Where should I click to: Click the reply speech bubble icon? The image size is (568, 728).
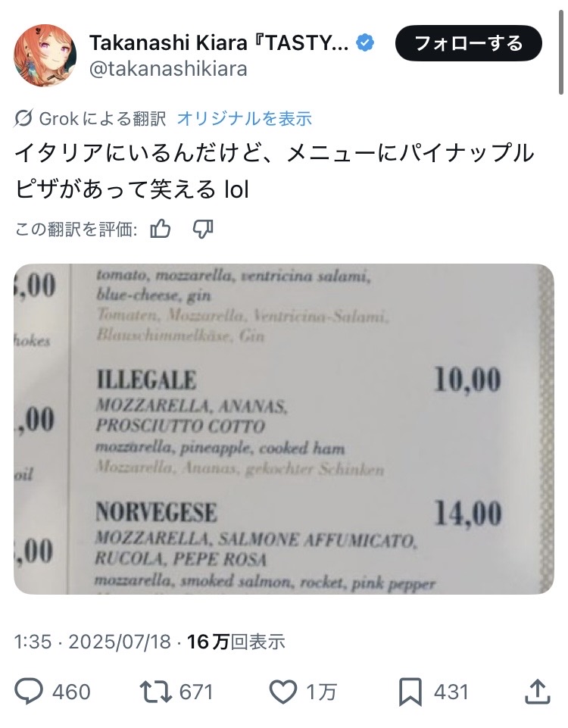pyautogui.click(x=29, y=692)
